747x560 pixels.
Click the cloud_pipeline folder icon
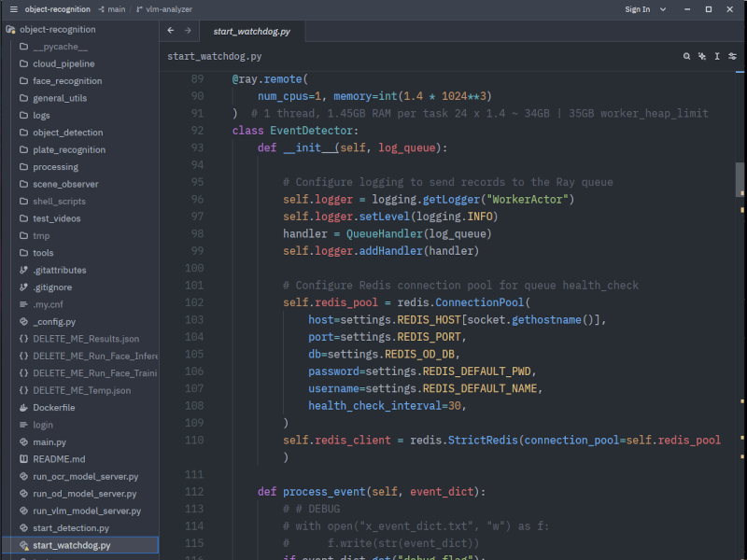(x=23, y=63)
